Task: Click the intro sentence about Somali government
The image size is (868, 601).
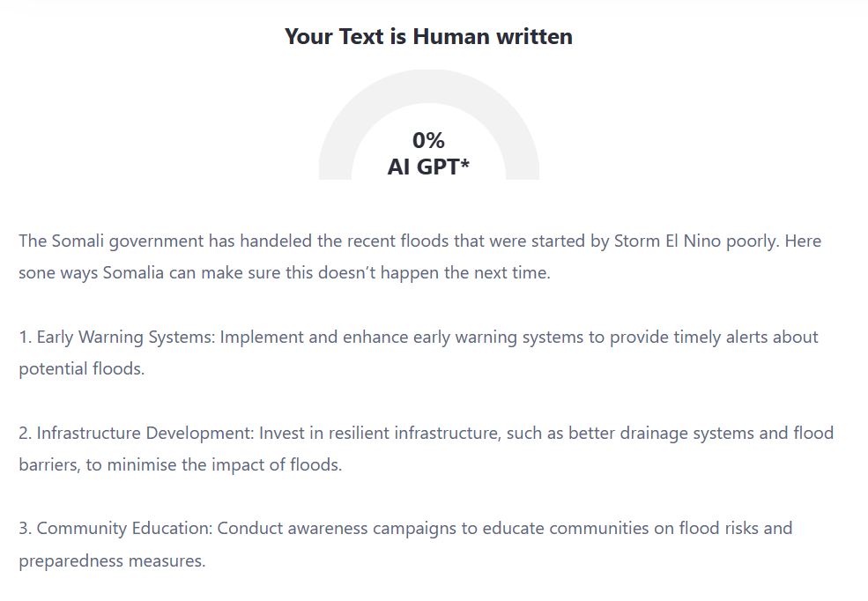Action: pyautogui.click(x=420, y=256)
